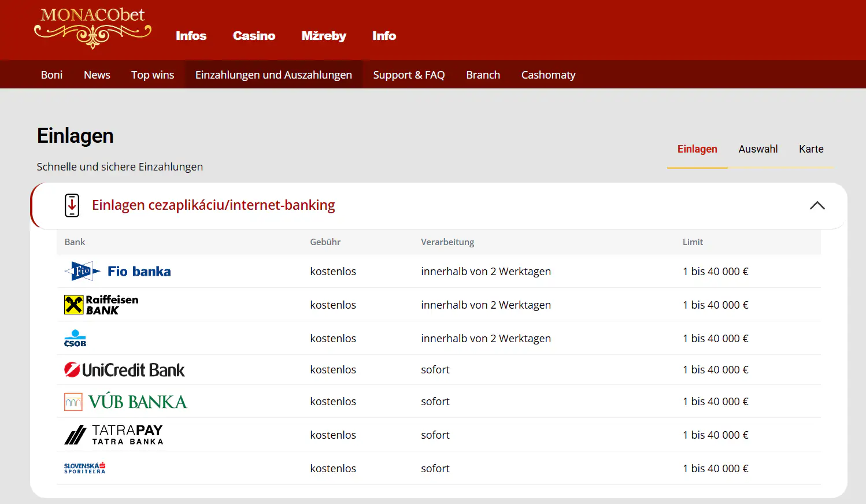Click 'sofort' in the TatraPay row
This screenshot has height=504, width=866.
[435, 435]
